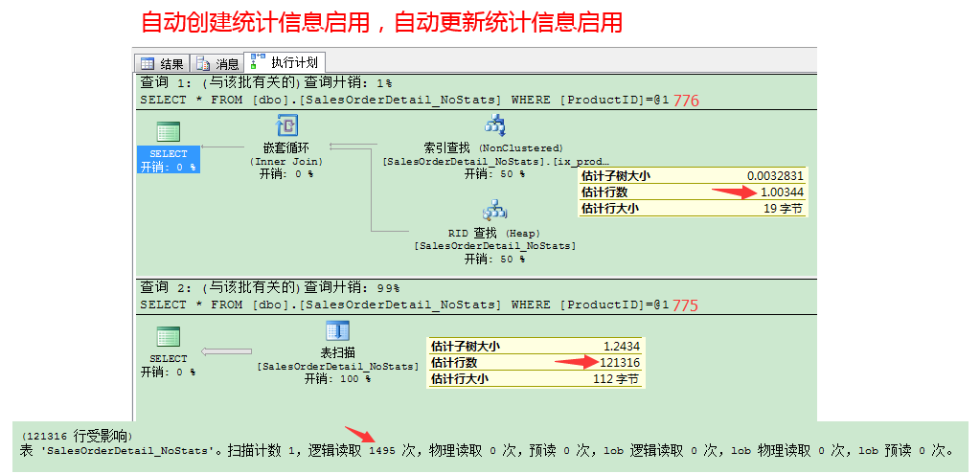
Task: Click the 估计子树大小 value 1.2434
Action: click(x=622, y=346)
